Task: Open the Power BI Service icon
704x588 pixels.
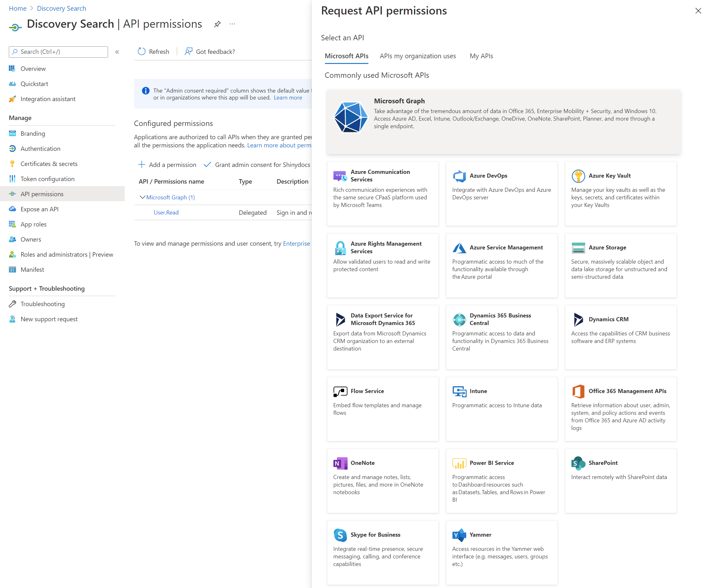Action: (459, 463)
